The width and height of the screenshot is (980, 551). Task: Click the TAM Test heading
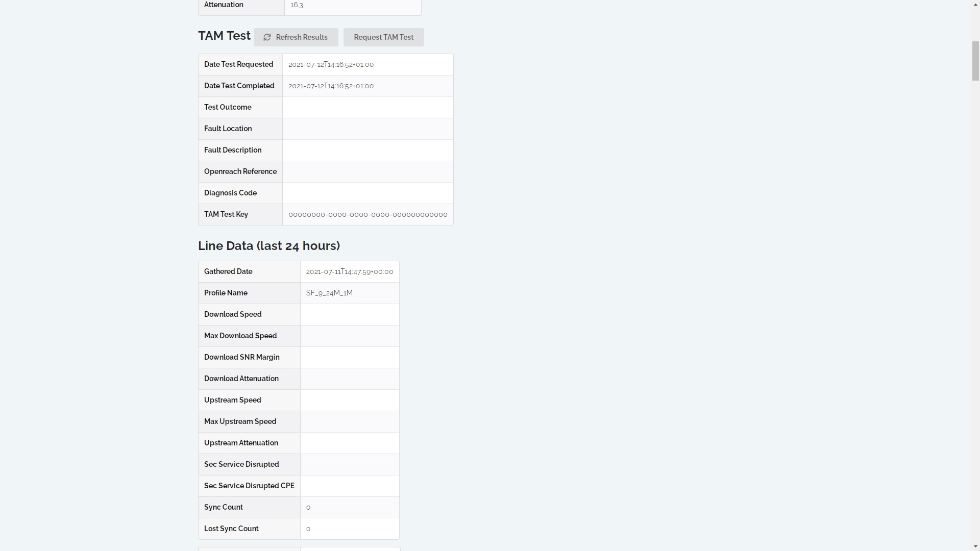tap(224, 36)
